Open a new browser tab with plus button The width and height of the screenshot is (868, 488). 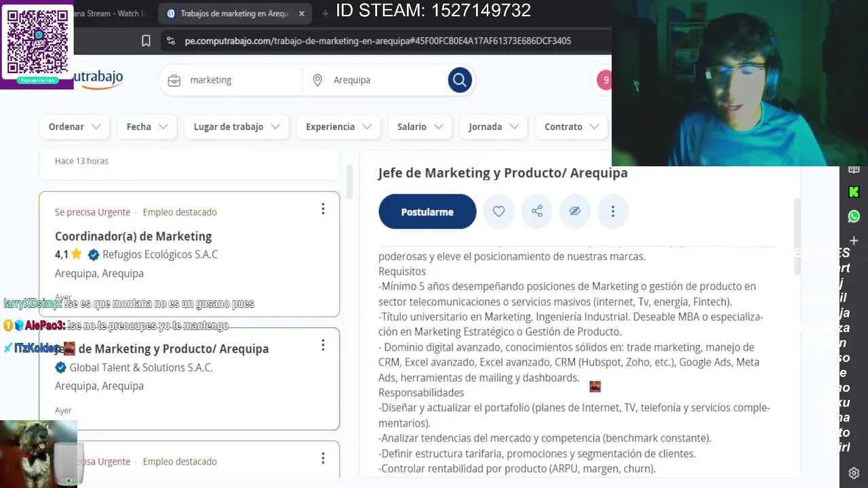point(325,14)
